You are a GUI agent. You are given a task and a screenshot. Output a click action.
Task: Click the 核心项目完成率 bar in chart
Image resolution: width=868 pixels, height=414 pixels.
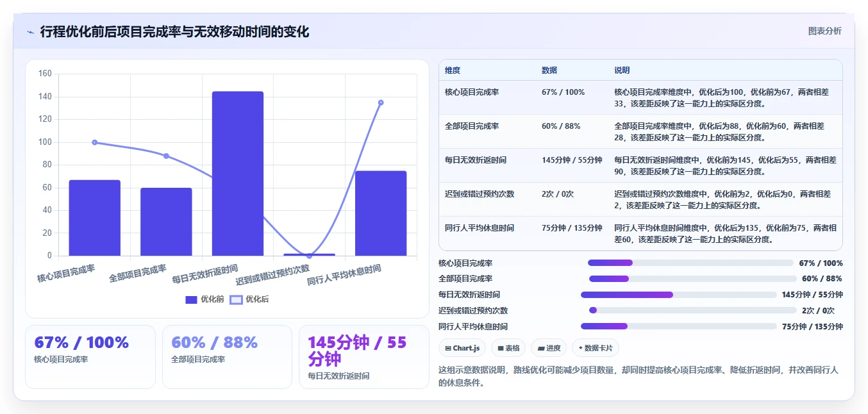(x=95, y=218)
